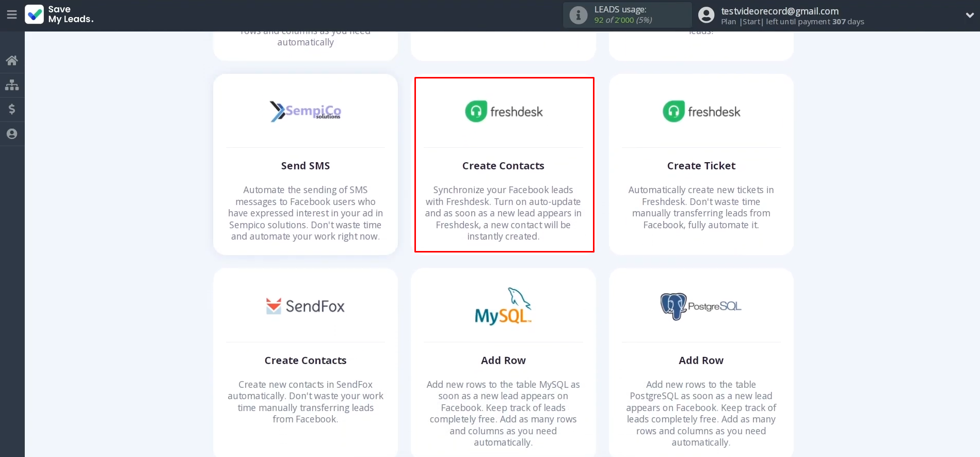
Task: Select SendFox Create Contacts title
Action: click(306, 360)
